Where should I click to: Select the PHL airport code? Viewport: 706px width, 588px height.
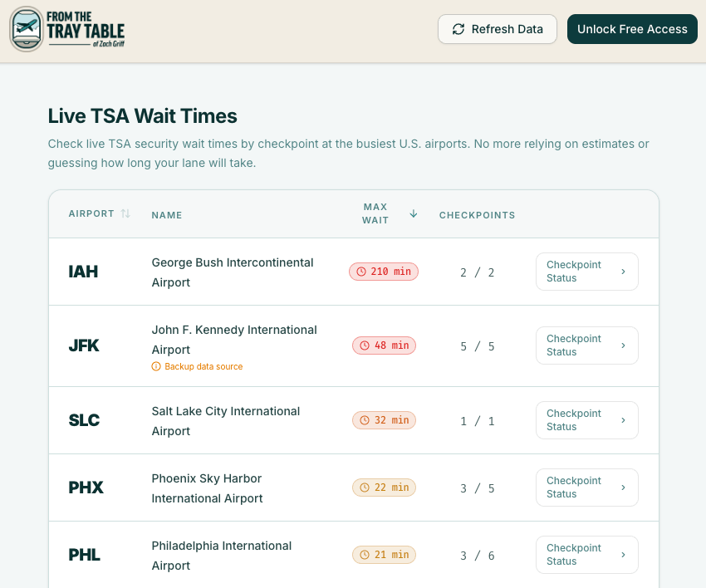[84, 555]
